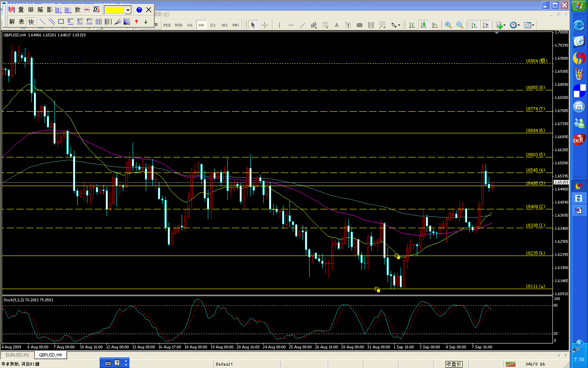Click the 16954 level label on chart
Image resolution: width=588 pixels, height=368 pixels.
(x=536, y=61)
